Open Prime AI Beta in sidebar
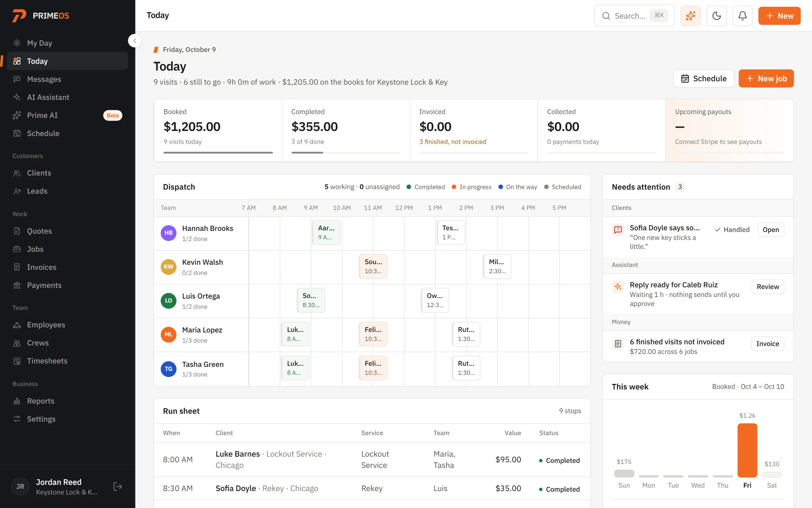 point(67,115)
